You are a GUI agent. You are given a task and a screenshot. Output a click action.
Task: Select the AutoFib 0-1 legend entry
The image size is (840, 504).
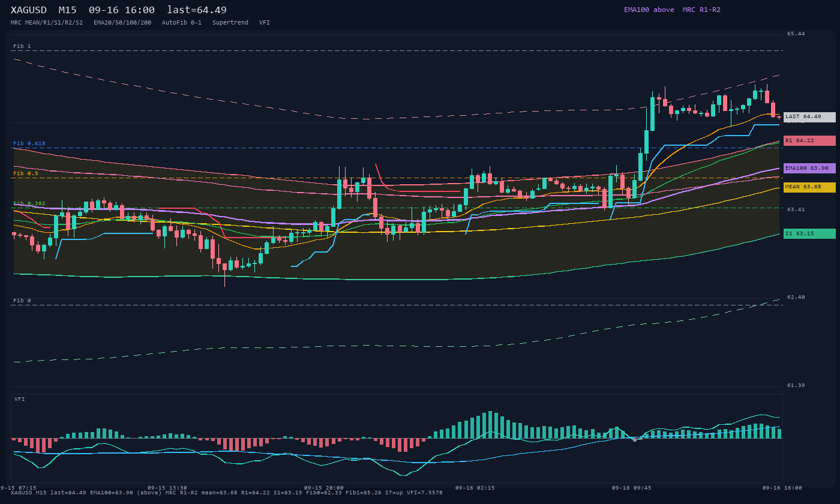pos(182,23)
